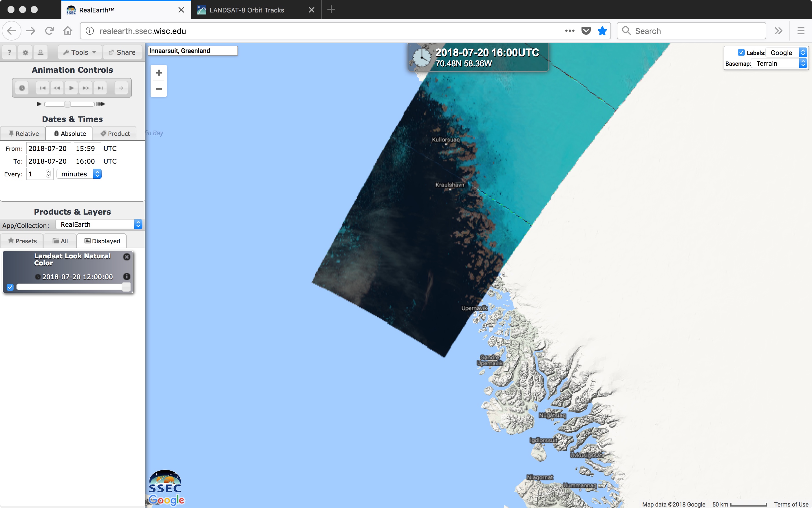The width and height of the screenshot is (812, 508).
Task: Play the animation
Action: tap(71, 88)
